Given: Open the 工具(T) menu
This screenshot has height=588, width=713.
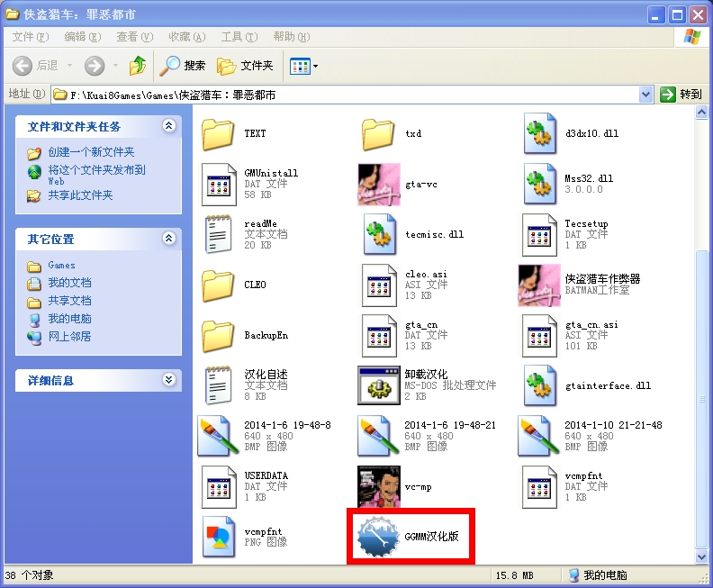Looking at the screenshot, I should (239, 37).
